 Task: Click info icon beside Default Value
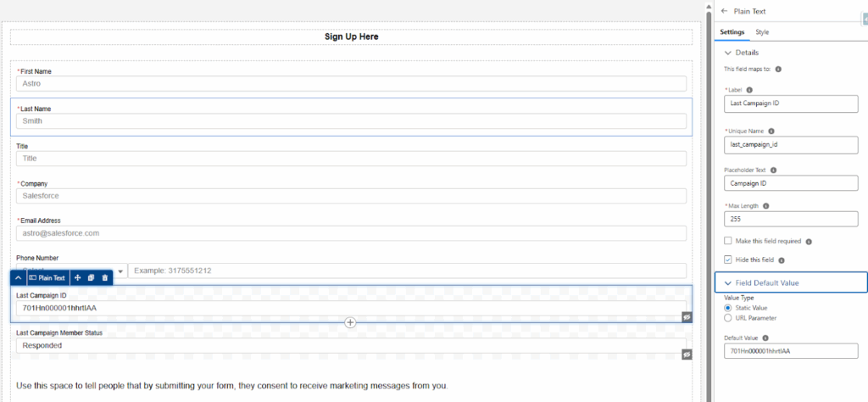[765, 338]
